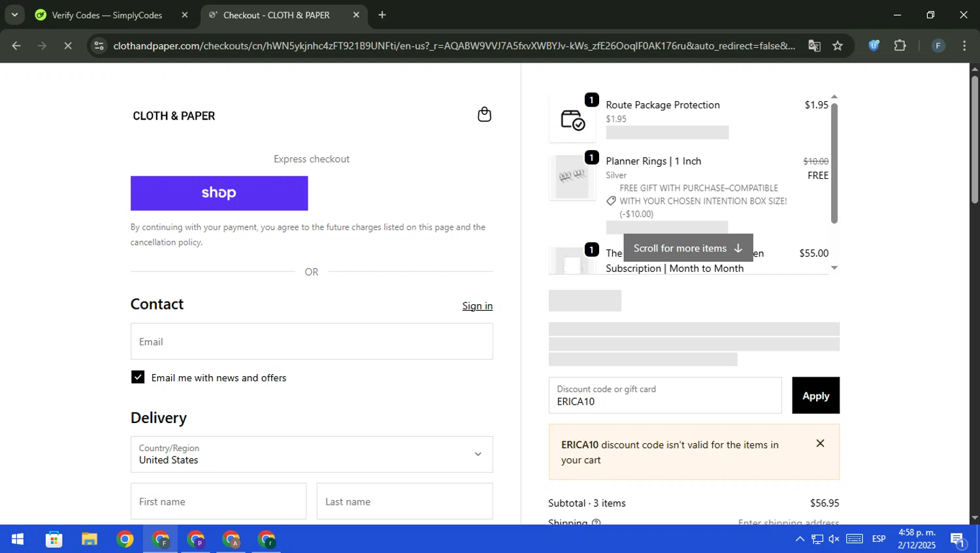Open the translate page icon
This screenshot has width=980, height=553.
tap(814, 46)
